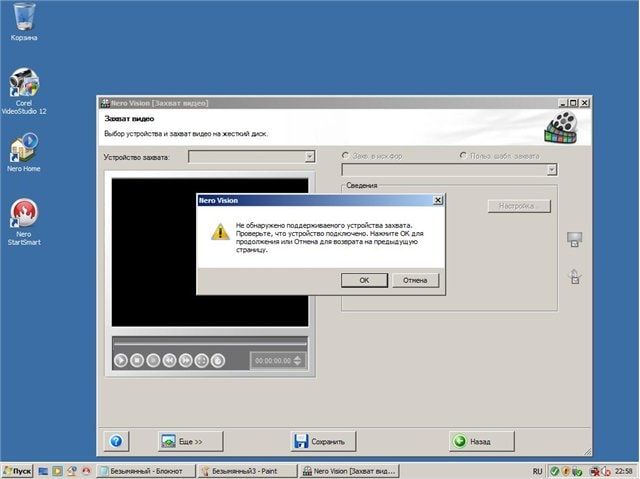Switch to Безымянный3 - Paint taskbar window
Viewport: 640px width, 479px height.
[248, 471]
